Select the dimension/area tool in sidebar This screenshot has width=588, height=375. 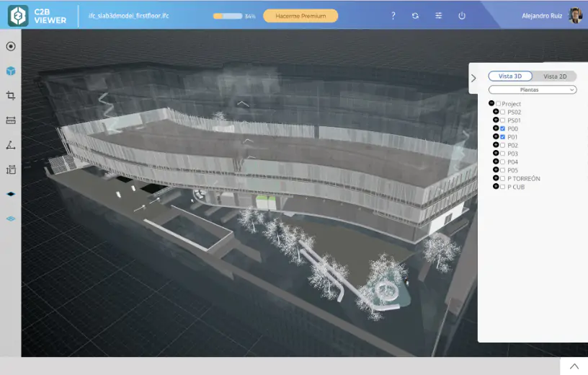(x=11, y=169)
